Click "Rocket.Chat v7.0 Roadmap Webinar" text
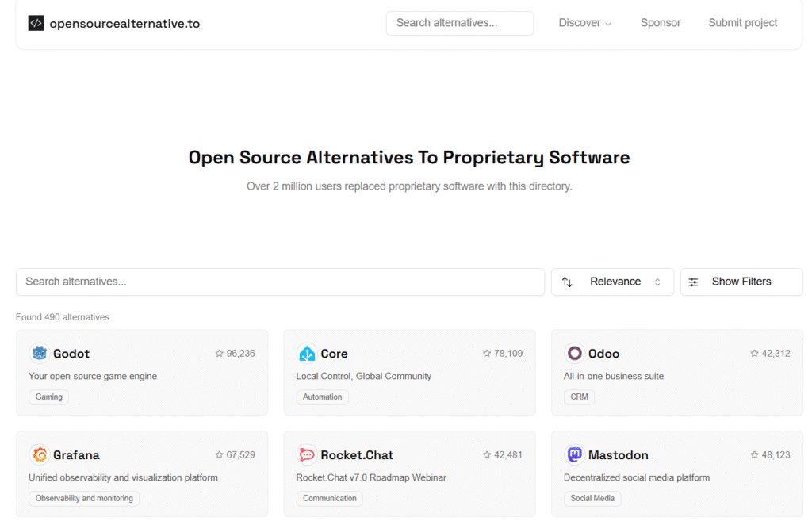Image resolution: width=812 pixels, height=525 pixels. click(371, 478)
